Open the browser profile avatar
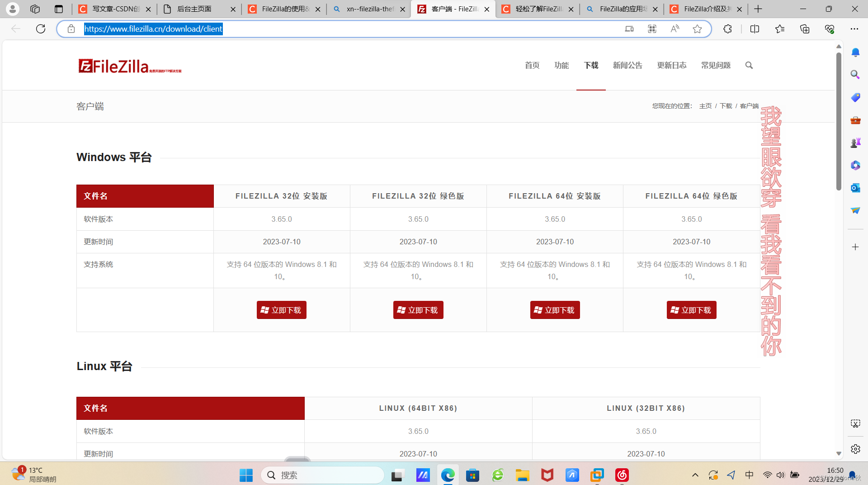 pyautogui.click(x=13, y=9)
